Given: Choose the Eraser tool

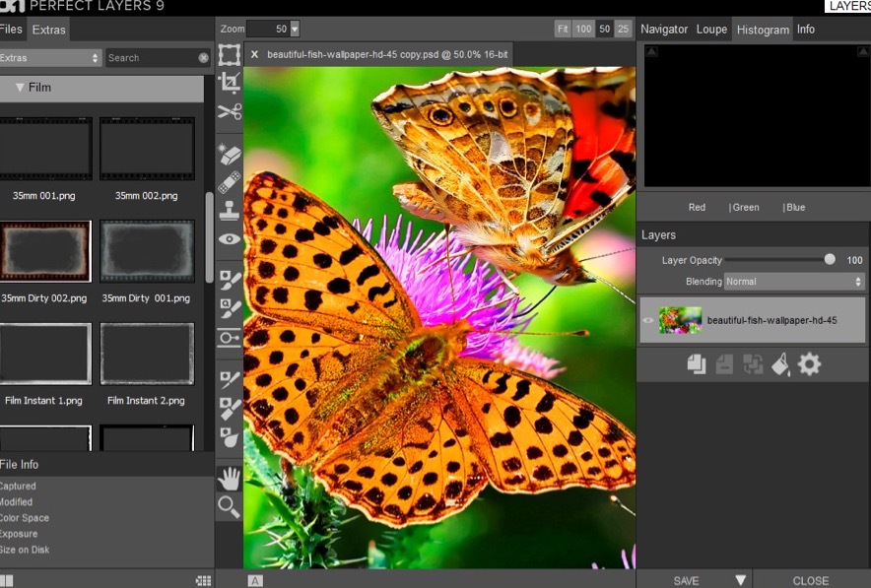Looking at the screenshot, I should coord(230,155).
